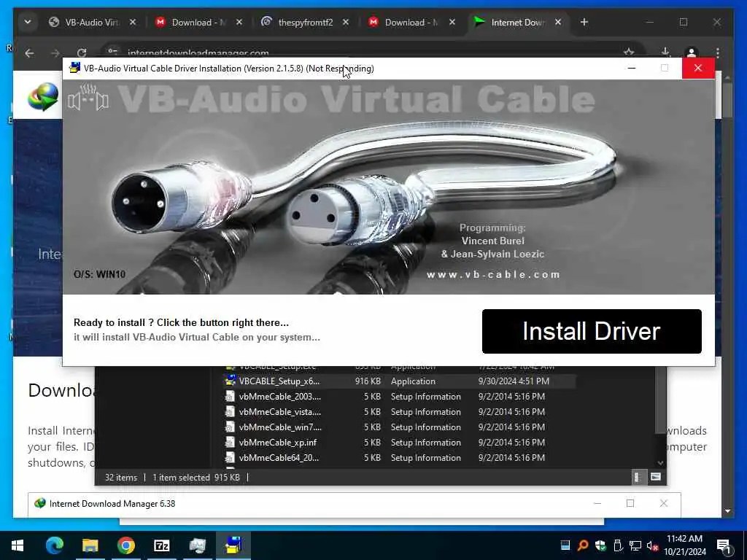Viewport: 747px width, 560px height.
Task: Click the Install Driver button
Action: tap(591, 331)
